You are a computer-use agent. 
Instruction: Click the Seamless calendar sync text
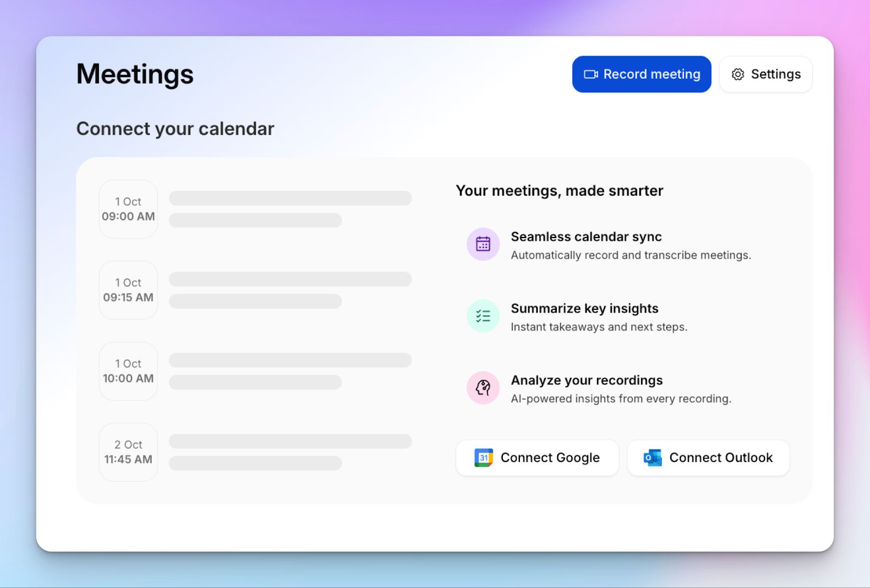586,236
